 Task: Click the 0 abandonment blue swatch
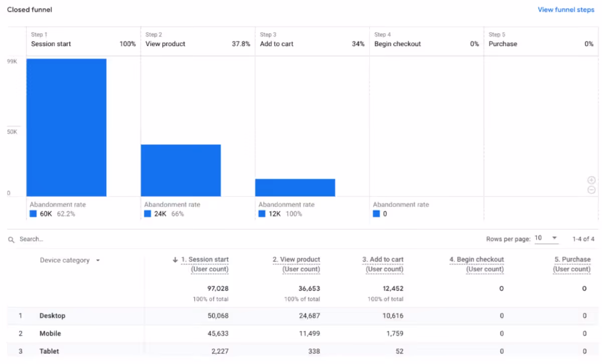coord(376,214)
